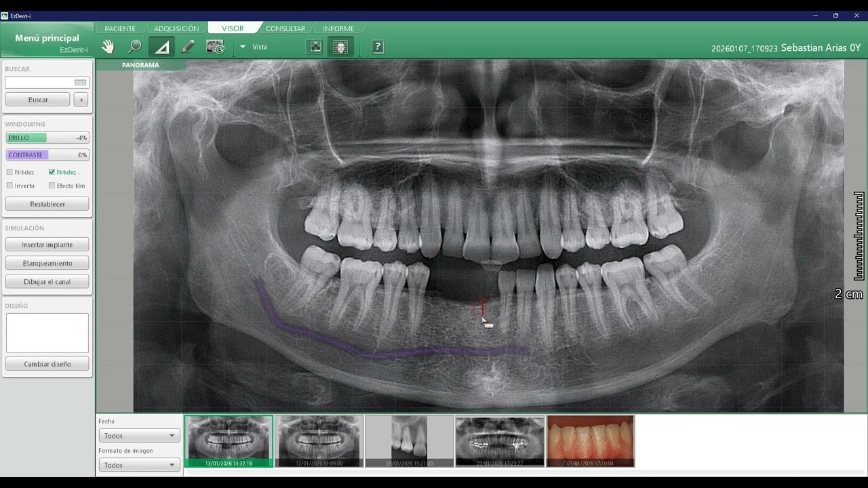Open the Adquisición tab
The height and width of the screenshot is (488, 868).
176,28
